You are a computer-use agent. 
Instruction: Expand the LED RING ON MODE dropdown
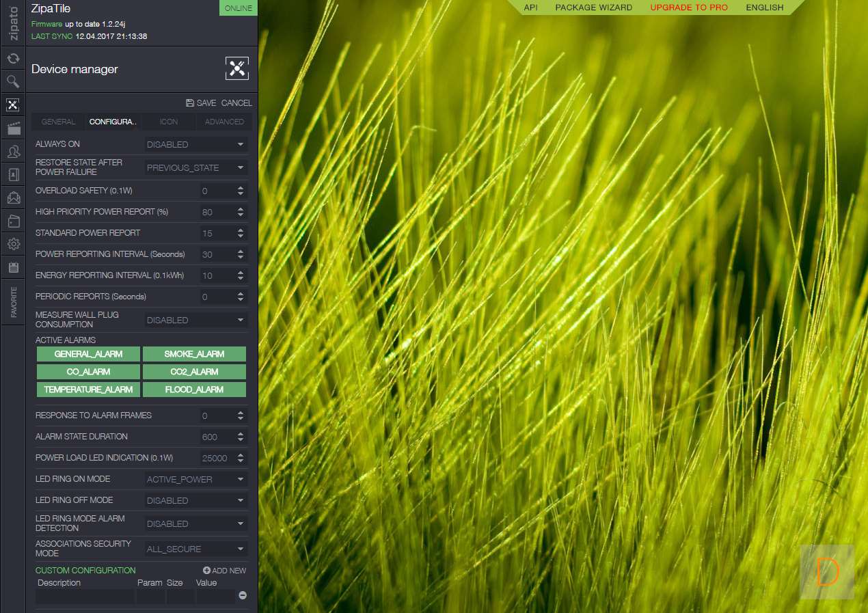(x=196, y=479)
